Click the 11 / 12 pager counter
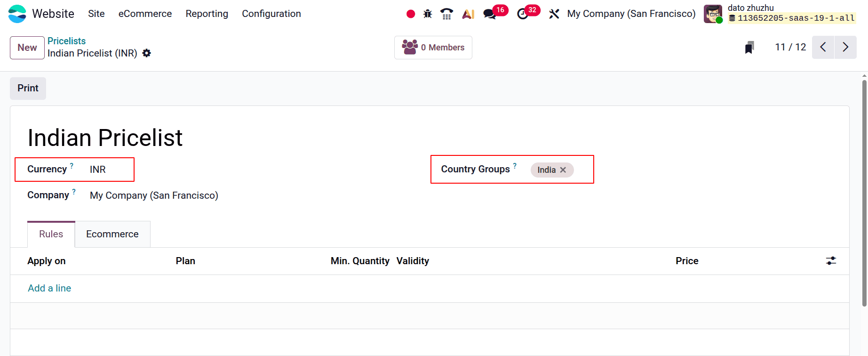The image size is (868, 356). click(790, 47)
